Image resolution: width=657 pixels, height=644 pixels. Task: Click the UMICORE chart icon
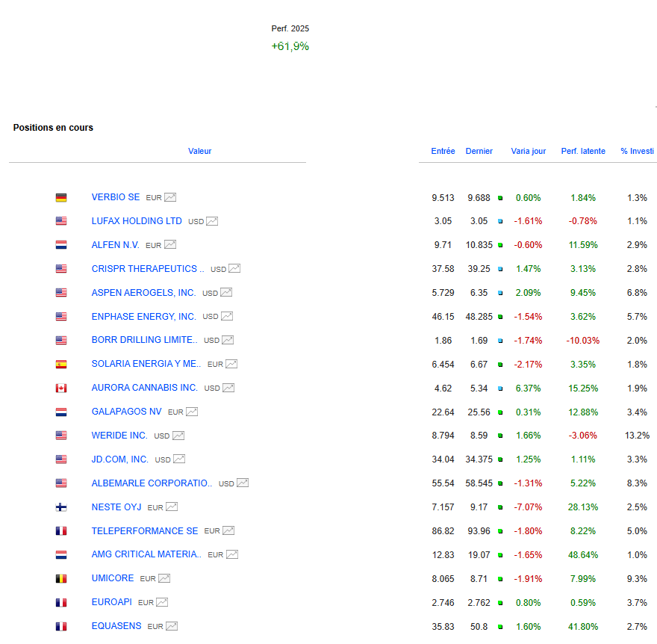(164, 578)
